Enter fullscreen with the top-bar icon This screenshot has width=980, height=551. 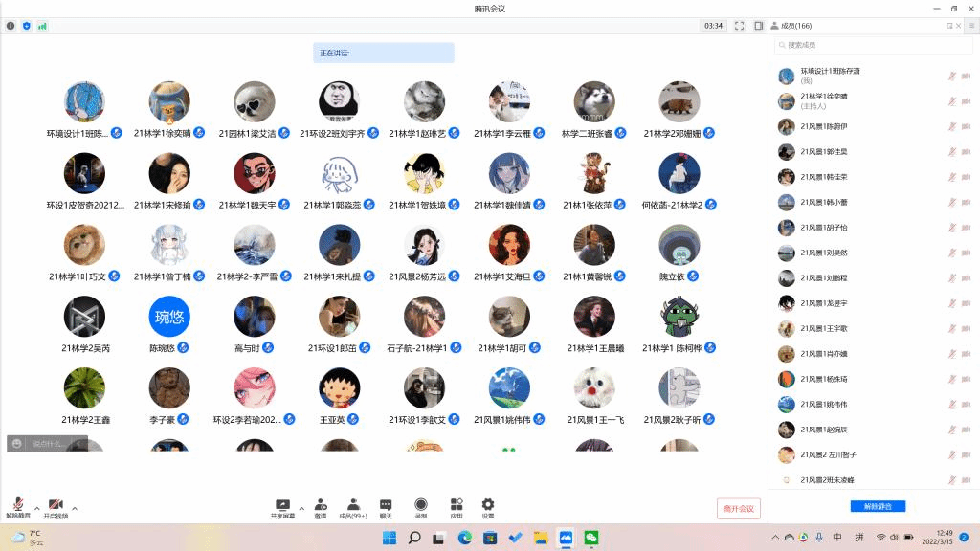[x=739, y=26]
